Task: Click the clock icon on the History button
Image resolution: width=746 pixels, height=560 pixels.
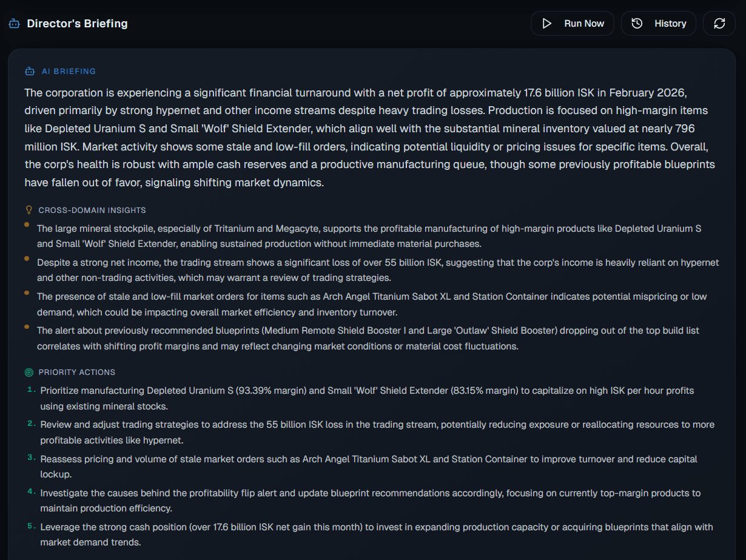Action: 636,23
